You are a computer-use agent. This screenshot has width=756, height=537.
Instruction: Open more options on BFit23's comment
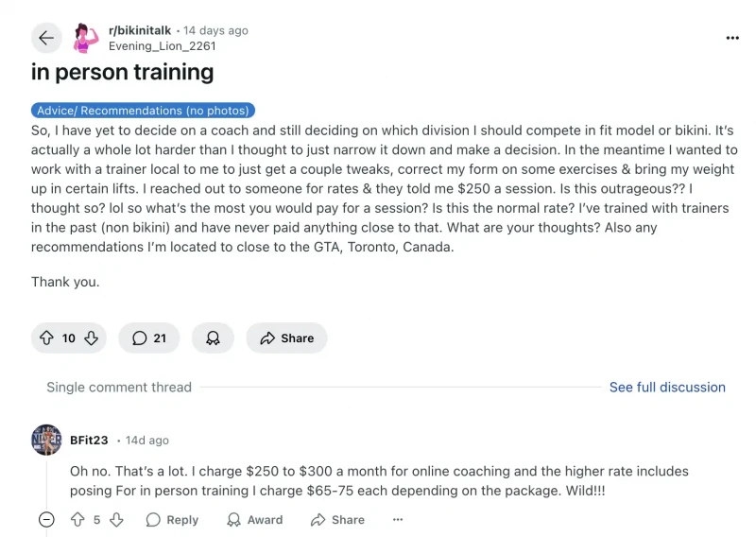point(398,520)
